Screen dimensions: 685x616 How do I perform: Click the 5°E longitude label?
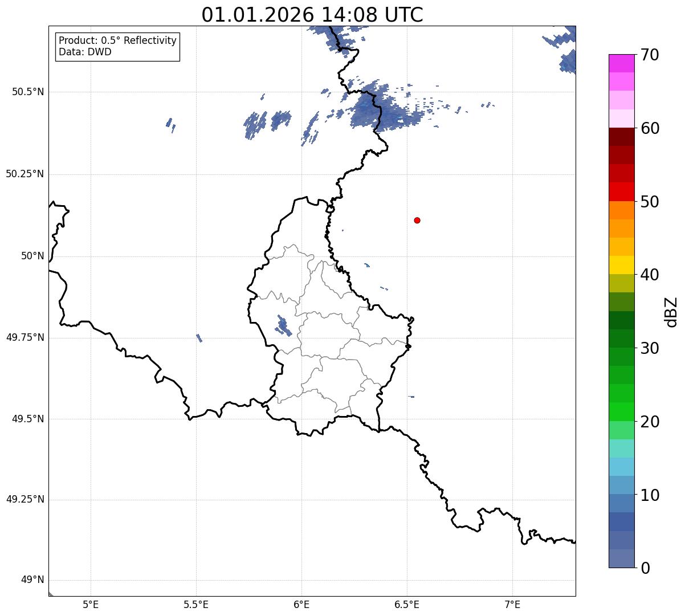91,604
